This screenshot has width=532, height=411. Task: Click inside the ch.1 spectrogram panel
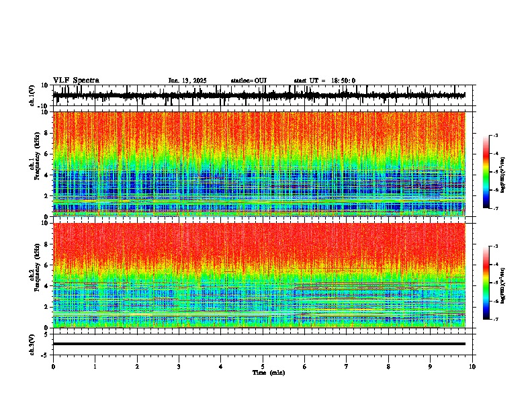click(x=259, y=164)
